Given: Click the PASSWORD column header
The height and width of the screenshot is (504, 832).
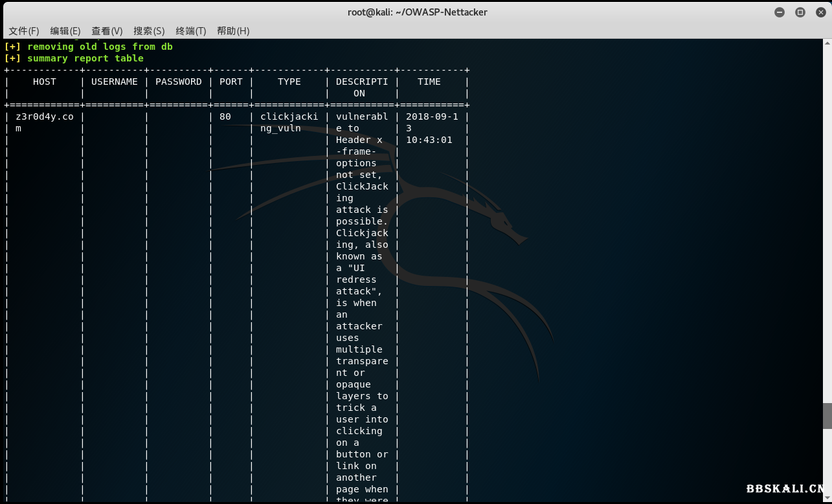Looking at the screenshot, I should (x=178, y=82).
